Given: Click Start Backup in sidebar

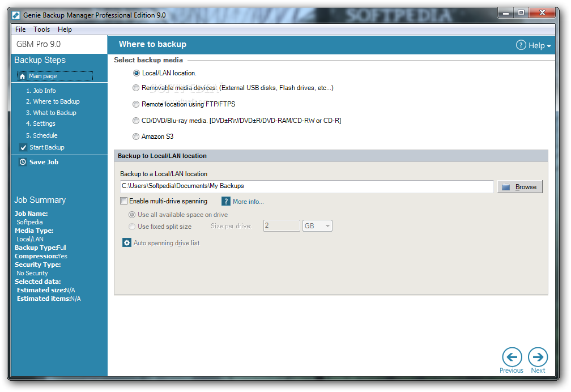Looking at the screenshot, I should pos(46,147).
